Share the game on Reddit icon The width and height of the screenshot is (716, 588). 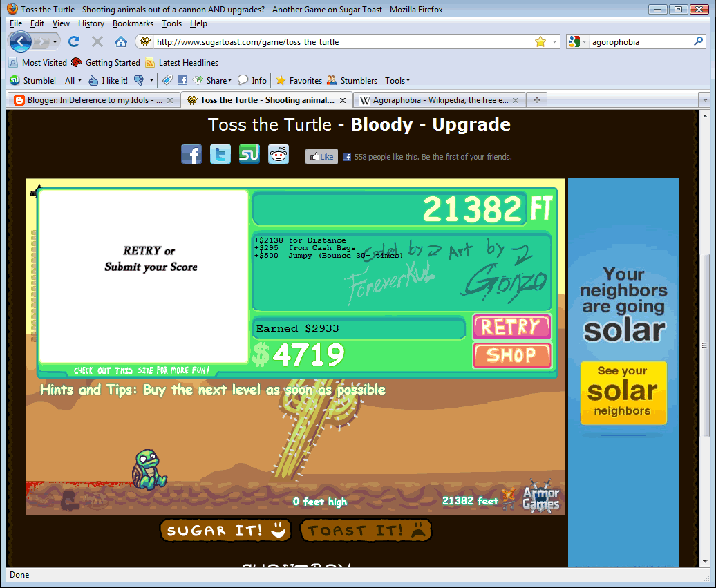(x=279, y=154)
